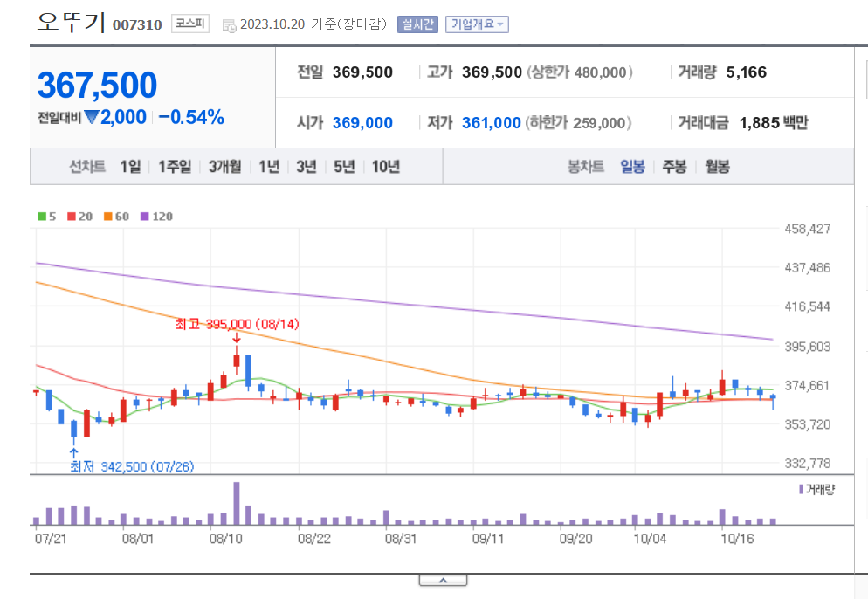Click the 실시간 badge button
Viewport: 868px width, 599px height.
click(x=417, y=24)
